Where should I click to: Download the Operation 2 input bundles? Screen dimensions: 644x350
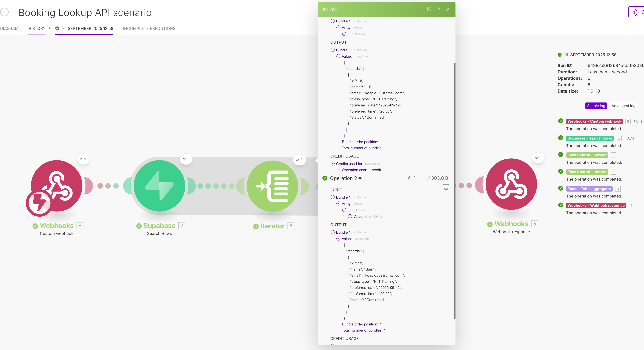pyautogui.click(x=446, y=188)
